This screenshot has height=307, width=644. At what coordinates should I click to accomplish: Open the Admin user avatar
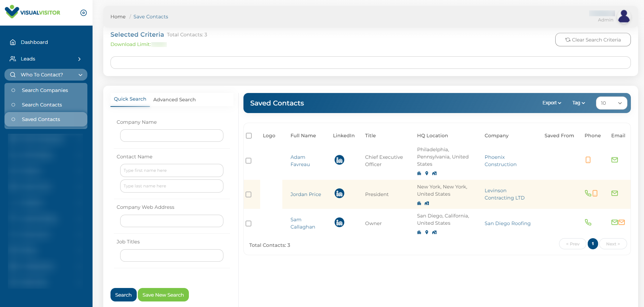(x=624, y=16)
